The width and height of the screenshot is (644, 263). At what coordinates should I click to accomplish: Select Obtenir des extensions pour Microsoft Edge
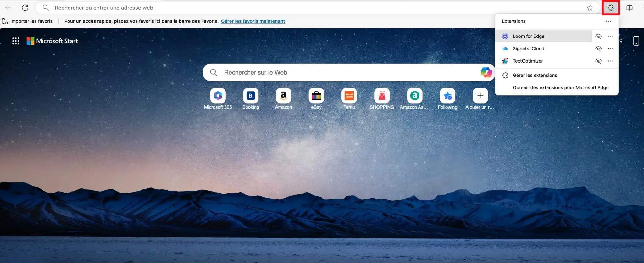pyautogui.click(x=560, y=87)
